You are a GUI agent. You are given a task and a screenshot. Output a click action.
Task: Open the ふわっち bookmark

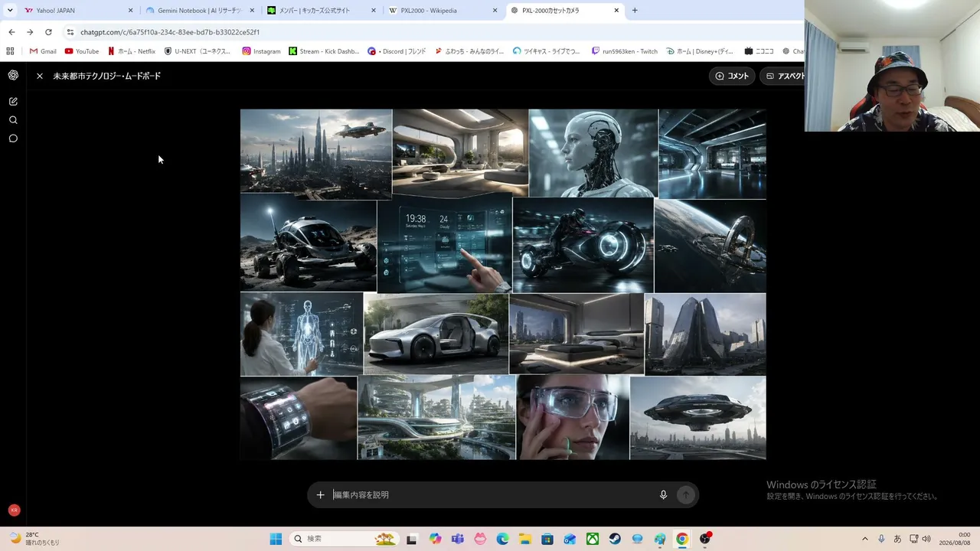(469, 51)
